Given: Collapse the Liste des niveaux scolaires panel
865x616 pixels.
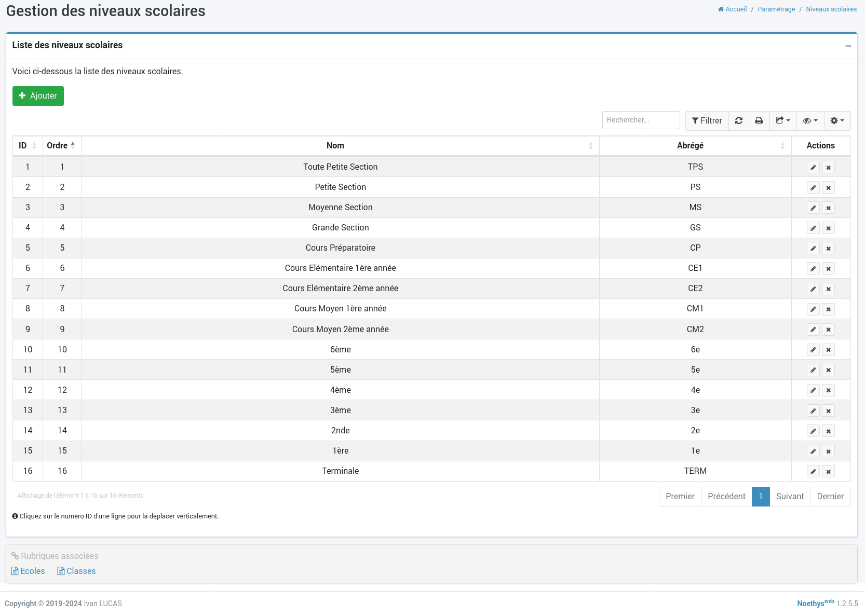Looking at the screenshot, I should coord(848,46).
